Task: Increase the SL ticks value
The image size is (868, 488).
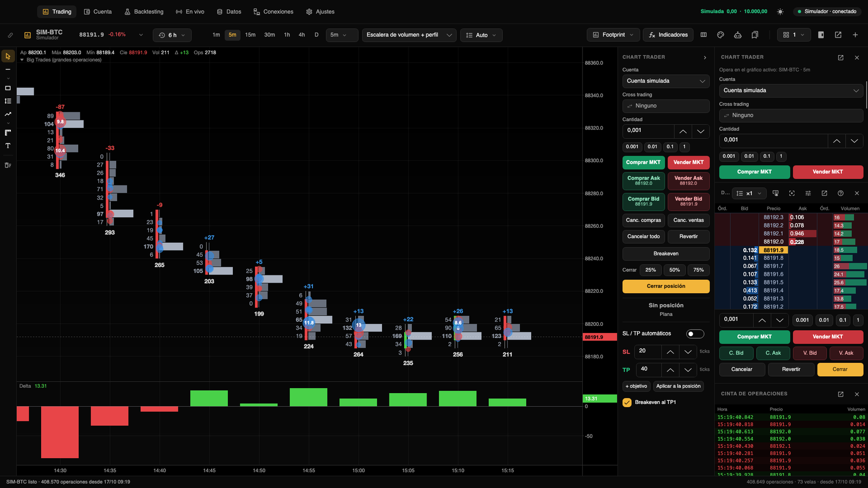Action: pos(671,352)
